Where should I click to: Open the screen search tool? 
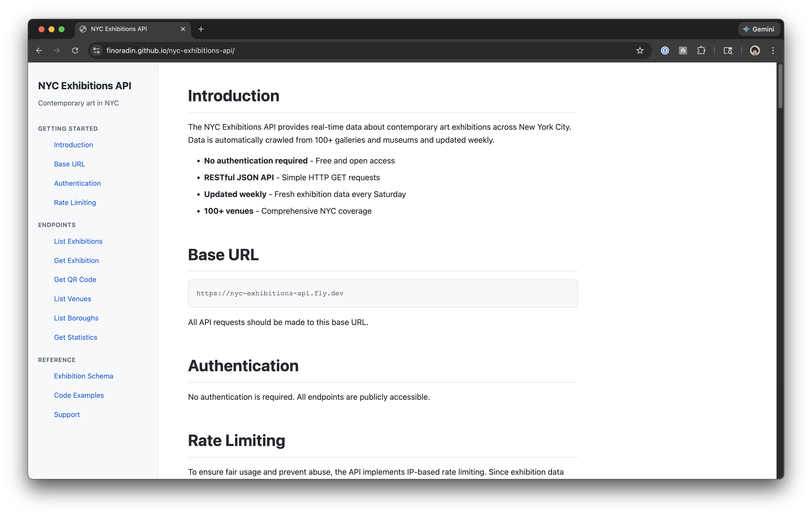click(728, 50)
